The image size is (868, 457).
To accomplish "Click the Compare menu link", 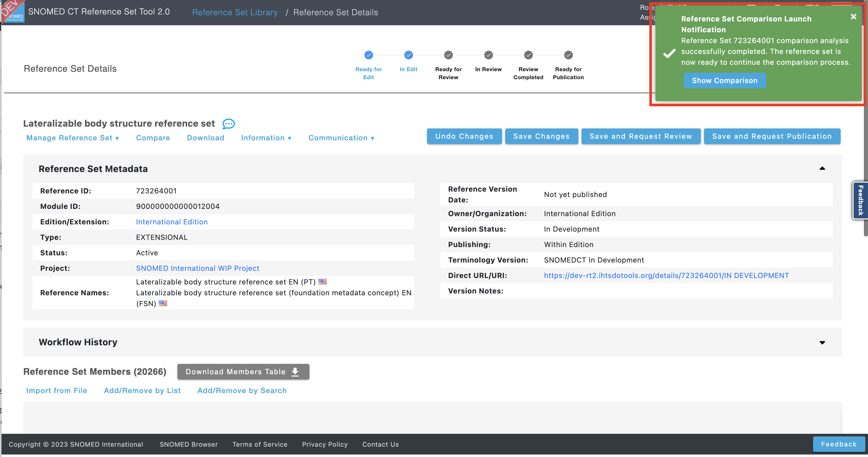I will (x=153, y=138).
